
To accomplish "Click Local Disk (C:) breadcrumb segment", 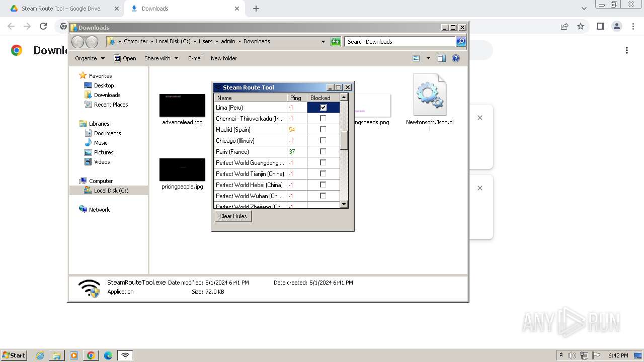I will 174,42.
